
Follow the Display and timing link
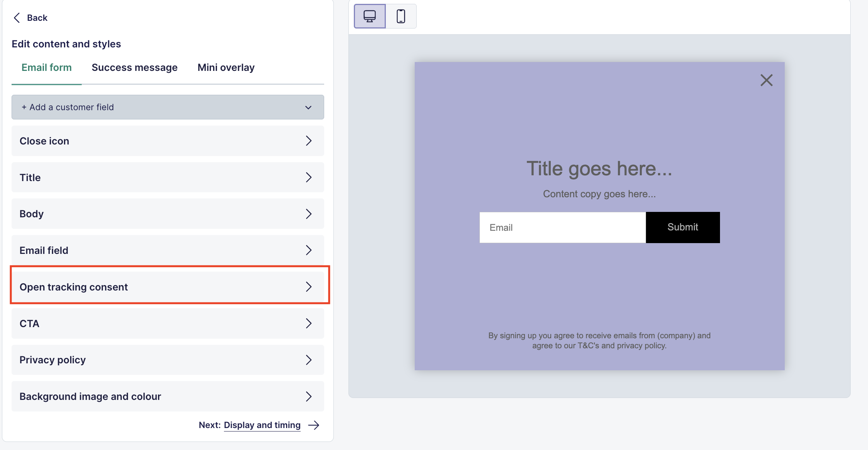click(262, 425)
